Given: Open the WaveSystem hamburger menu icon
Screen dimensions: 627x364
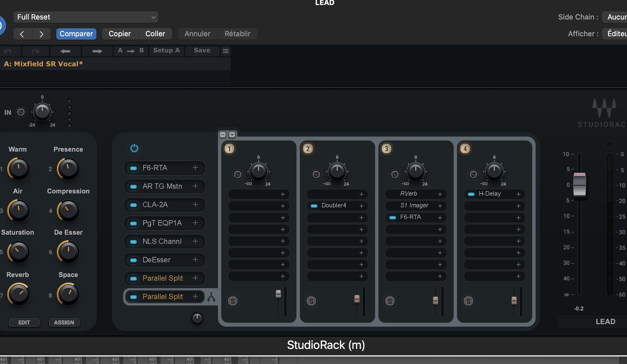Looking at the screenshot, I should 225,51.
